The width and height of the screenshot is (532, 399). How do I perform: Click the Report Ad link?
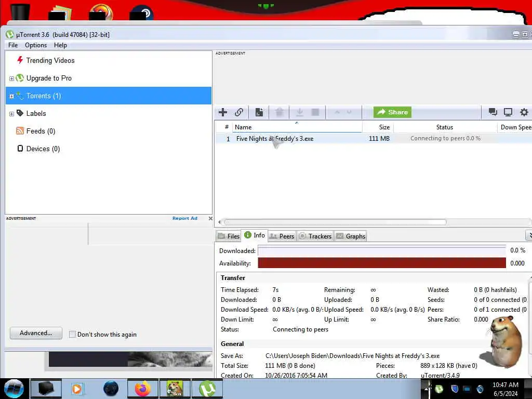coord(185,218)
